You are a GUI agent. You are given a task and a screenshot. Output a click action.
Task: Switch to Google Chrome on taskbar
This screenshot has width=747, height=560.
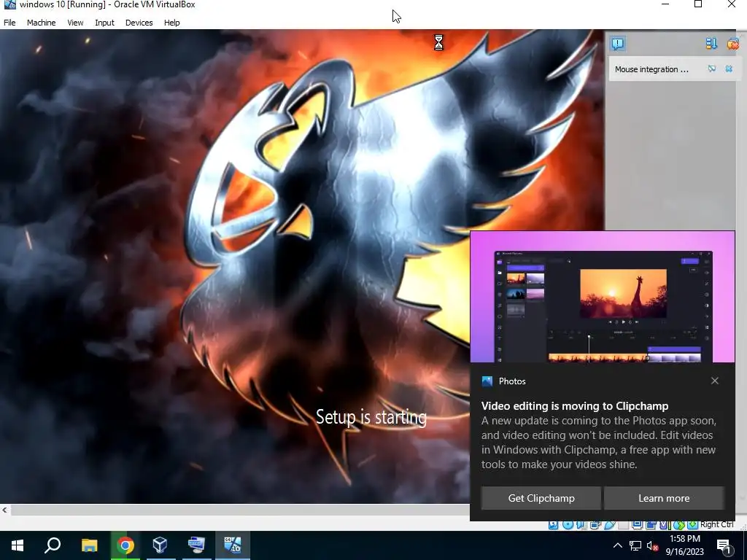point(125,545)
